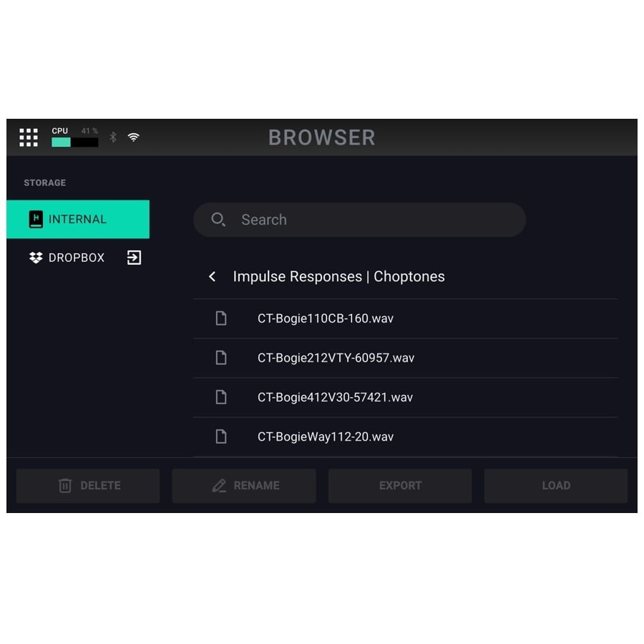Click the Bluetooth status icon
Screen dimensions: 644x644
click(113, 137)
